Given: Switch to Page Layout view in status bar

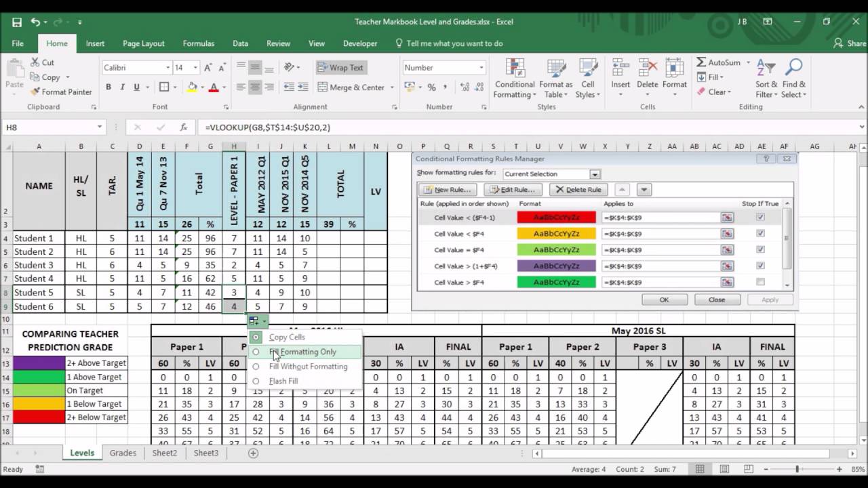Looking at the screenshot, I should point(726,469).
